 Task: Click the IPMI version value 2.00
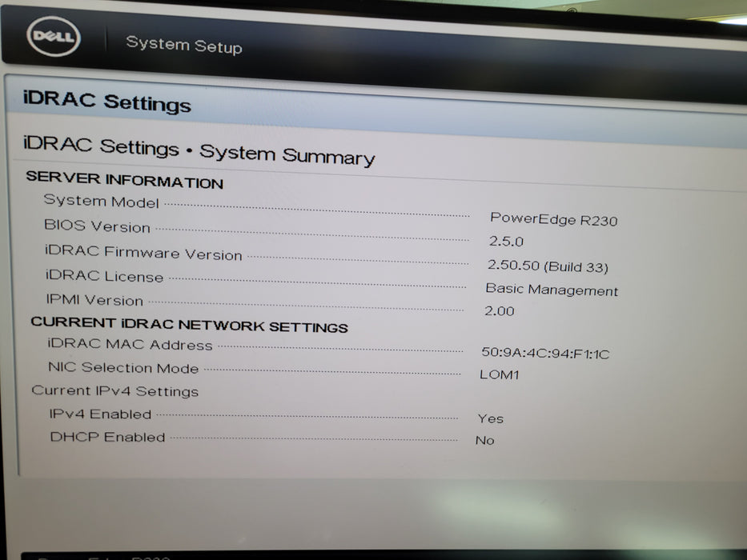point(500,311)
